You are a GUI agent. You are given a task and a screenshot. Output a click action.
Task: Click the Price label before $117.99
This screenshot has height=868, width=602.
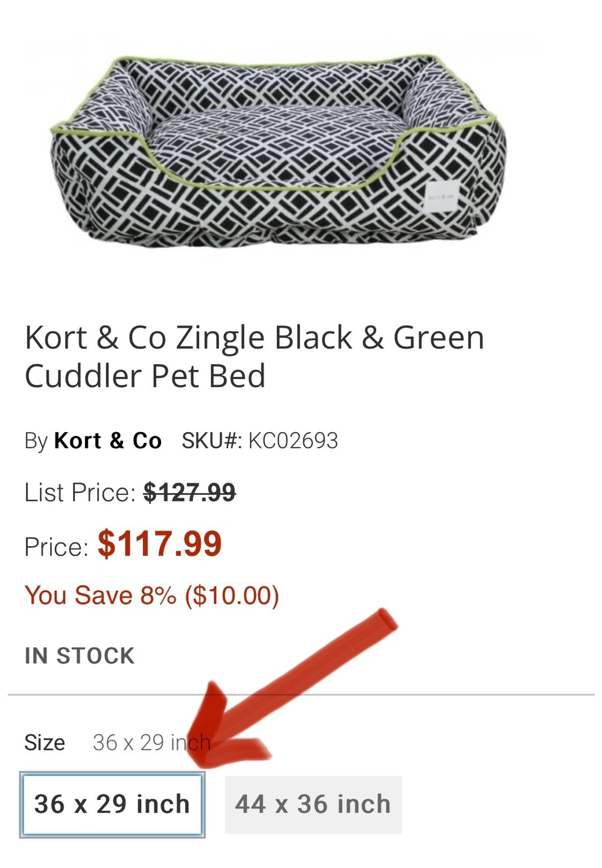[x=57, y=547]
